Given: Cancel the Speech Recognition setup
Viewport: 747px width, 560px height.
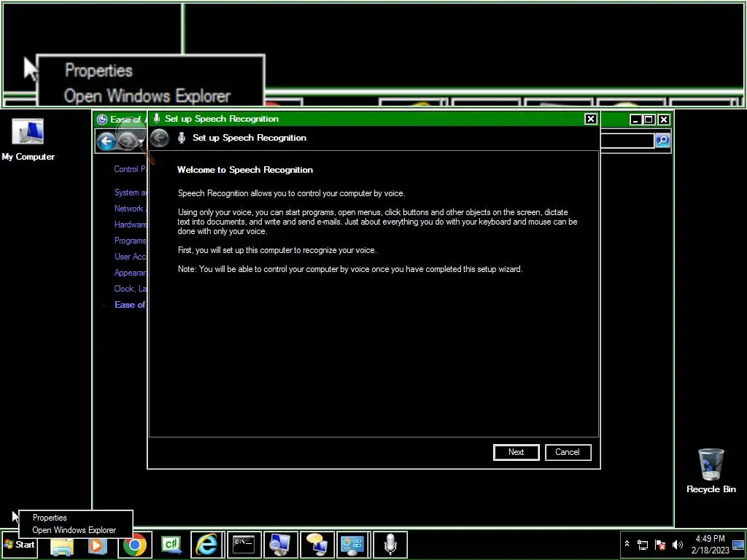Looking at the screenshot, I should pyautogui.click(x=568, y=452).
